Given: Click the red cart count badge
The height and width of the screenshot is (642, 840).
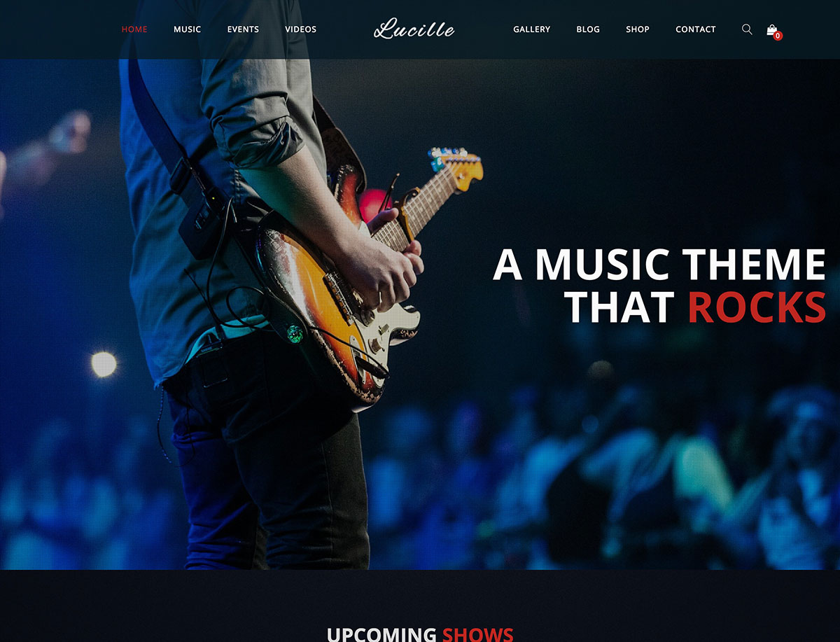Looking at the screenshot, I should pos(778,36).
